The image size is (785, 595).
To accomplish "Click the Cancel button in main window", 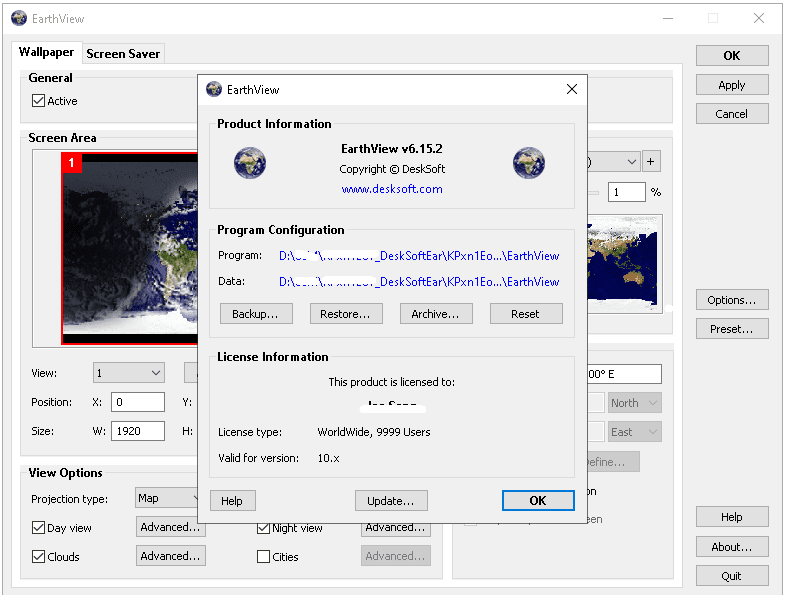I will [732, 114].
